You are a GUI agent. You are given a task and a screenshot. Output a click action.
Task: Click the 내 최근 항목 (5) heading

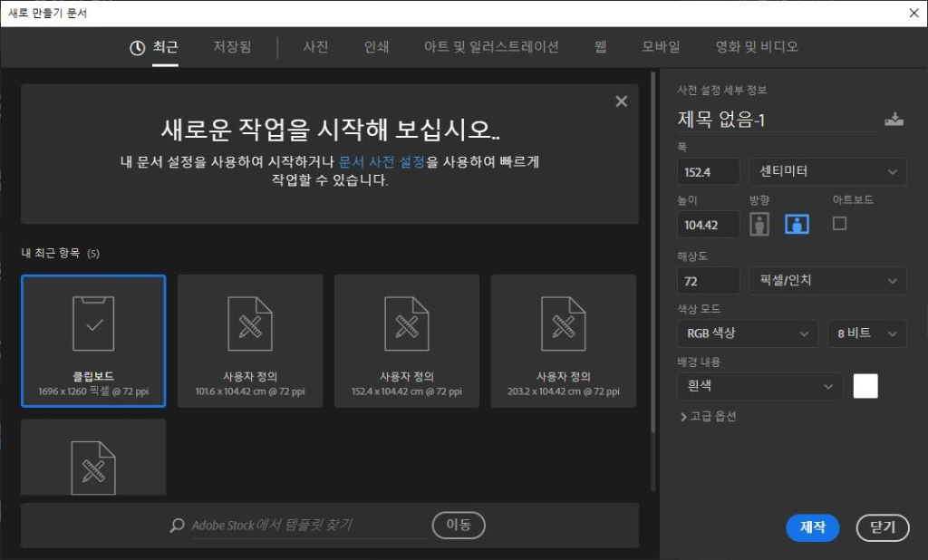pyautogui.click(x=61, y=254)
